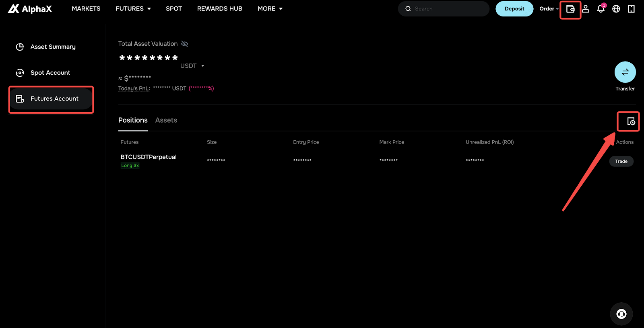Viewport: 644px width, 328px height.
Task: Click the Actions column header
Action: (x=625, y=142)
